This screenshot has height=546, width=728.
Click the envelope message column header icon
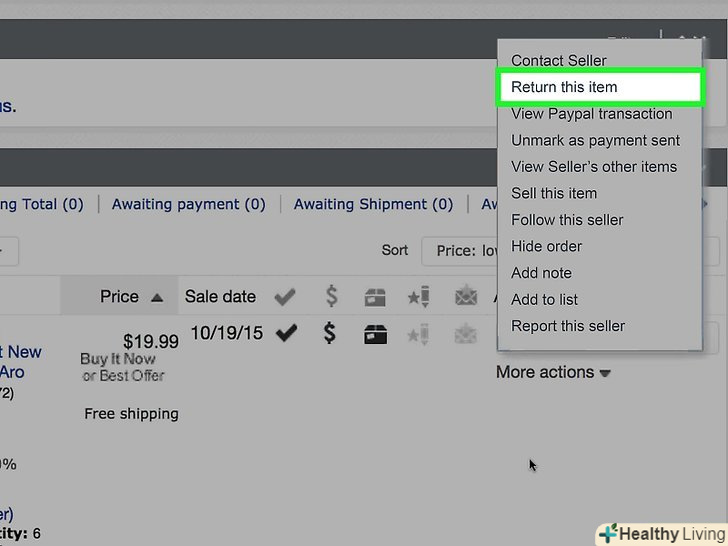point(465,297)
